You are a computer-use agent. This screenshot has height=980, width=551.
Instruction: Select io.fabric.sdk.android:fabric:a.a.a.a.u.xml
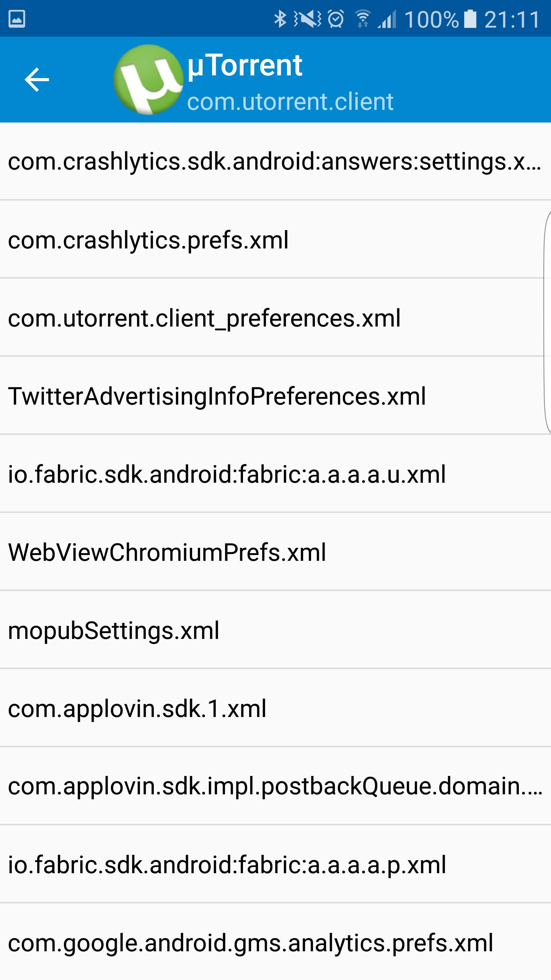(275, 474)
